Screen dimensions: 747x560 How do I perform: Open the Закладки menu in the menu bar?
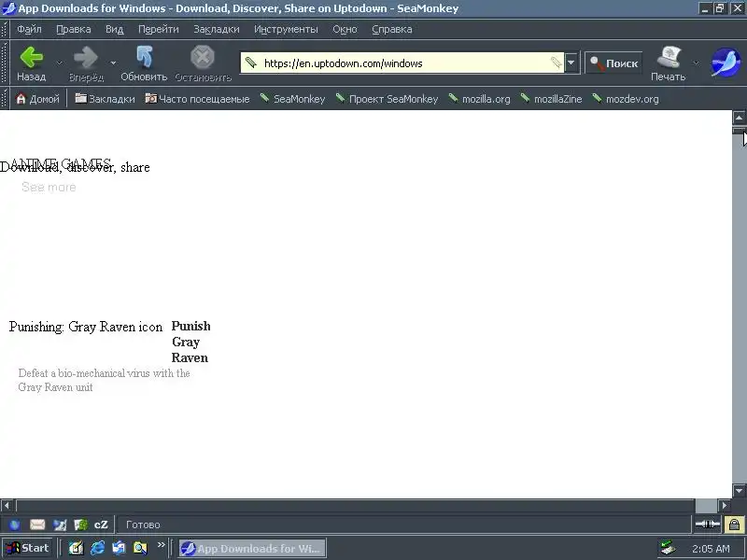pos(217,30)
